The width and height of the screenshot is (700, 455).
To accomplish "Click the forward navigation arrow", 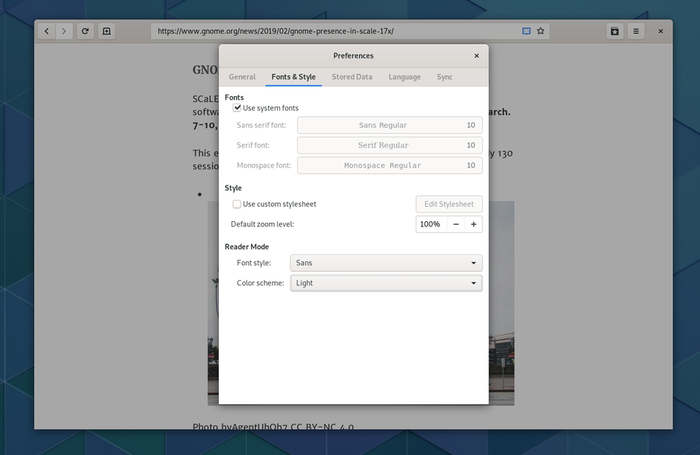I will pyautogui.click(x=64, y=31).
